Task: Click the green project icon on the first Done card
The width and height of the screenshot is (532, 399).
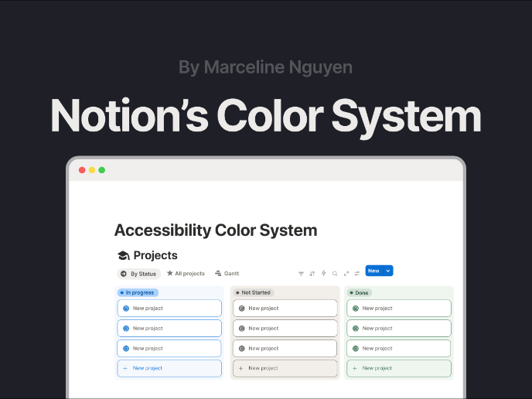Action: click(356, 309)
